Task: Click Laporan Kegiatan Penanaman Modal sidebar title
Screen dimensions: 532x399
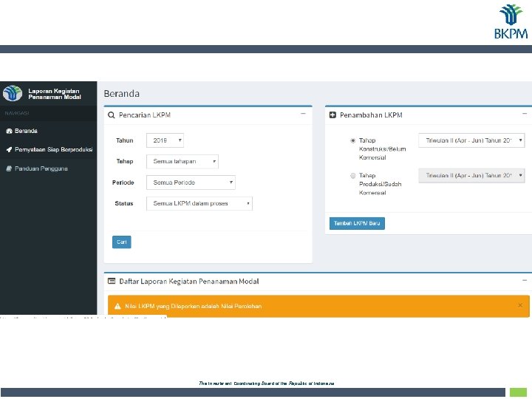Action: click(x=55, y=94)
